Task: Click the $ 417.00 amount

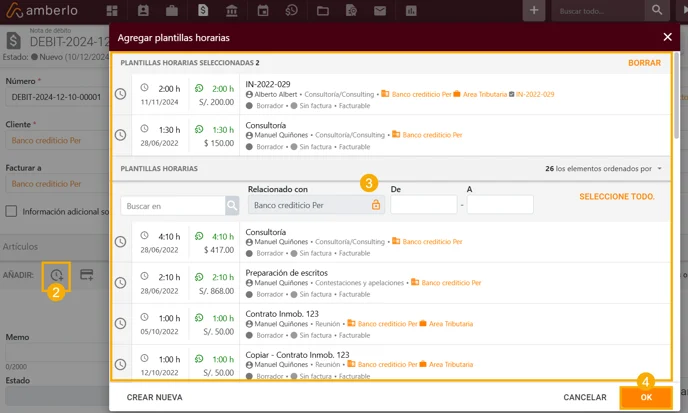Action: [219, 250]
